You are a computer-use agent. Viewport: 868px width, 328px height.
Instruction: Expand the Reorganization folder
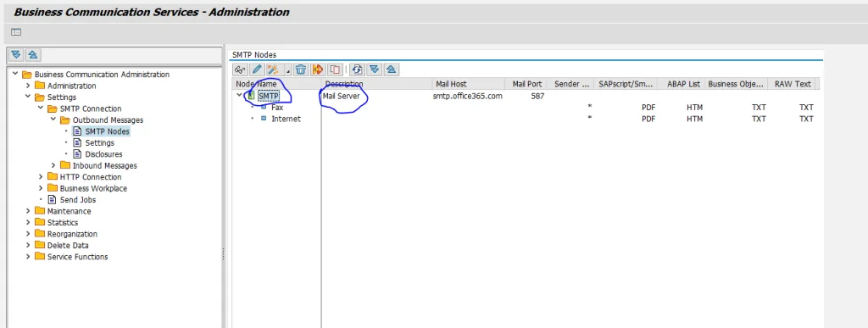click(x=28, y=234)
